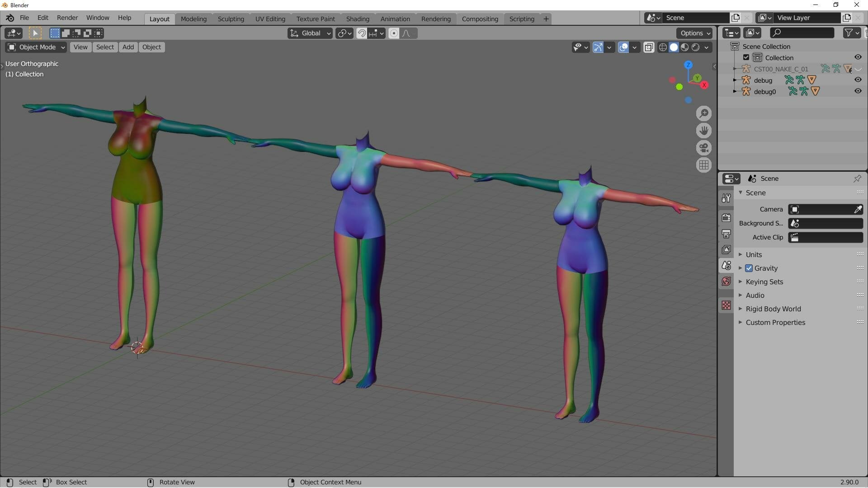The height and width of the screenshot is (488, 868).
Task: Click armature icon of debug object
Action: [x=746, y=80]
